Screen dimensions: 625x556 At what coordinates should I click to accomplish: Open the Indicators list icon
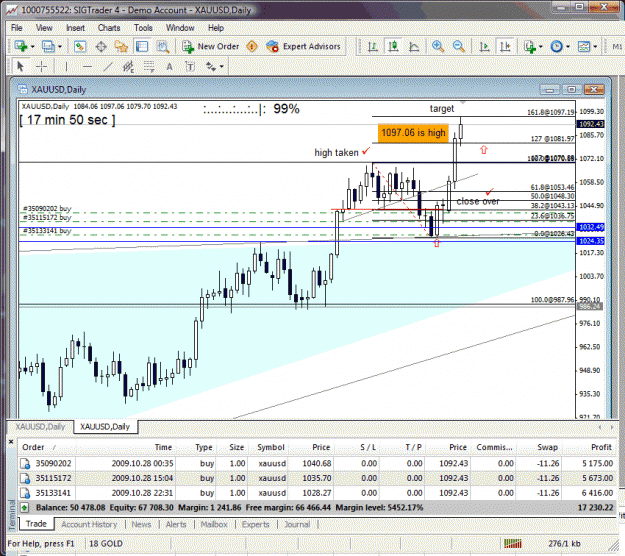tap(529, 47)
